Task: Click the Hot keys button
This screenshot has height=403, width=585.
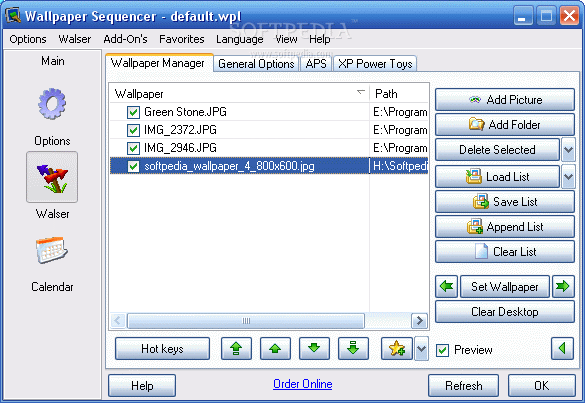Action: 162,349
